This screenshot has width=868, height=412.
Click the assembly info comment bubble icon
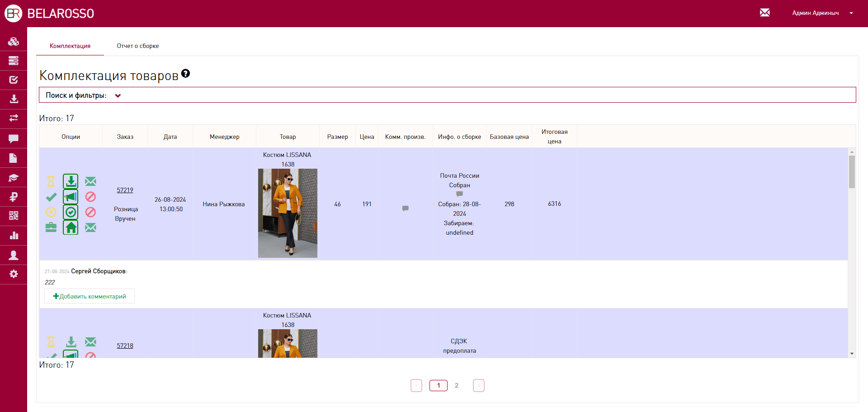[x=460, y=194]
